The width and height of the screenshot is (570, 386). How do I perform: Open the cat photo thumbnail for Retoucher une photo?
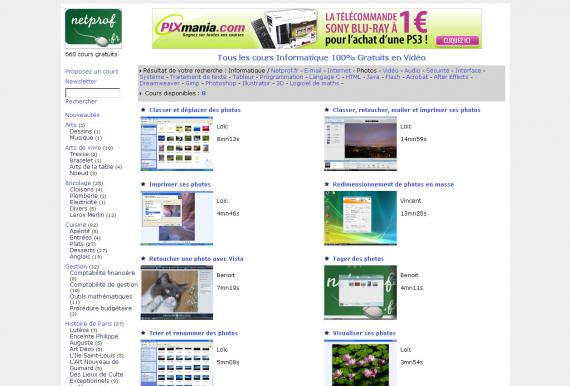(x=177, y=293)
